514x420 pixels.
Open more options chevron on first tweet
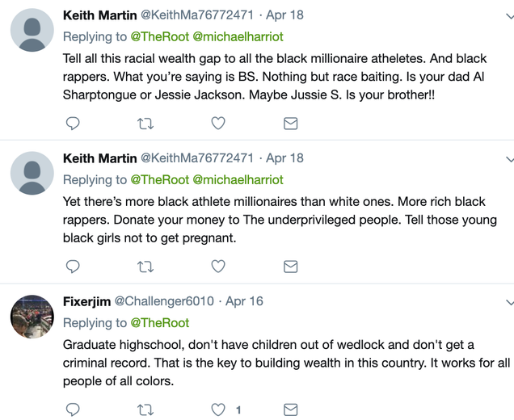click(x=510, y=15)
